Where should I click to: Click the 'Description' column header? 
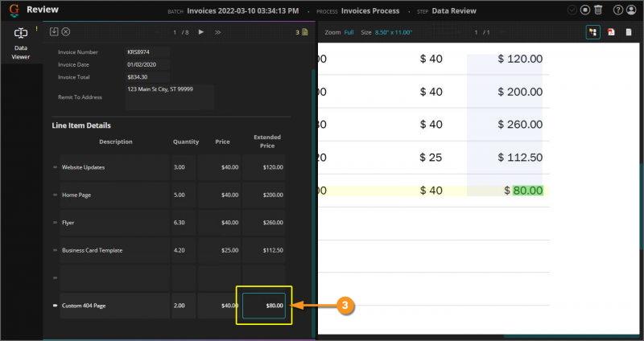click(x=116, y=142)
